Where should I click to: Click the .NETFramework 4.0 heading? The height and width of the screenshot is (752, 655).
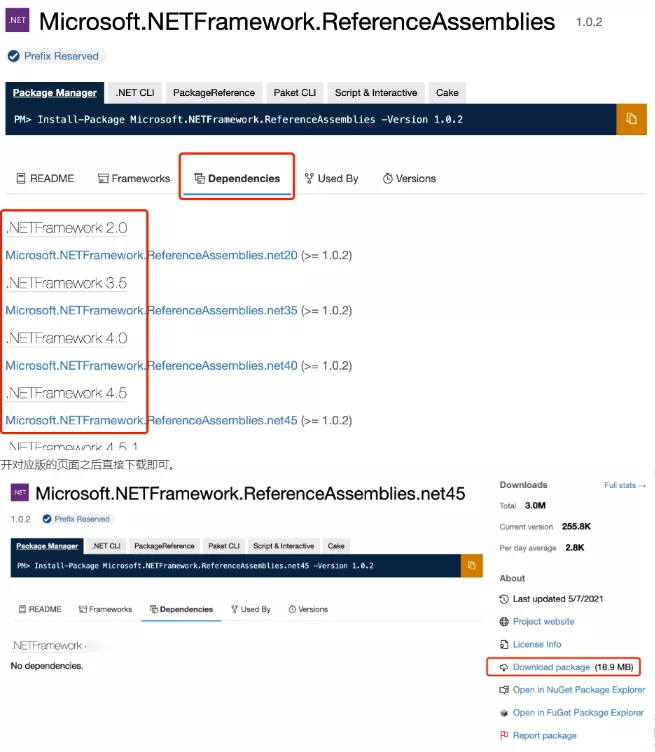pos(67,338)
